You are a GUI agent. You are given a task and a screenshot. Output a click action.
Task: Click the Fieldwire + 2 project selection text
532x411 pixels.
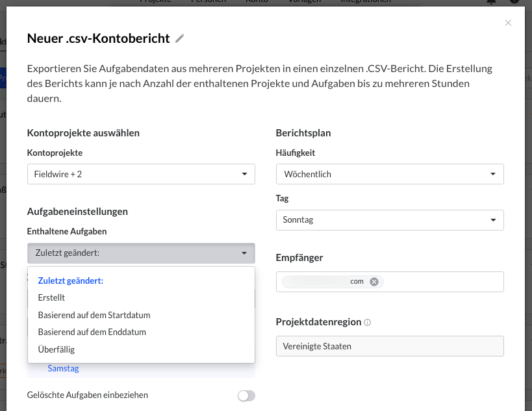(x=58, y=174)
